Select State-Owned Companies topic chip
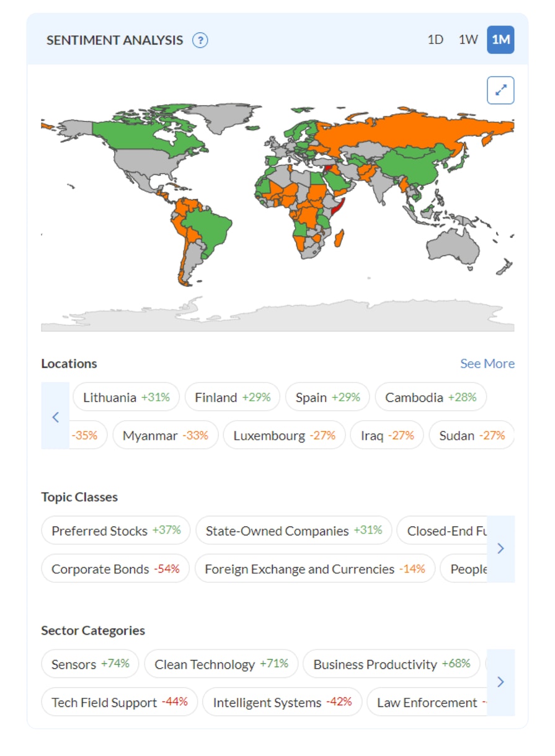 294,531
